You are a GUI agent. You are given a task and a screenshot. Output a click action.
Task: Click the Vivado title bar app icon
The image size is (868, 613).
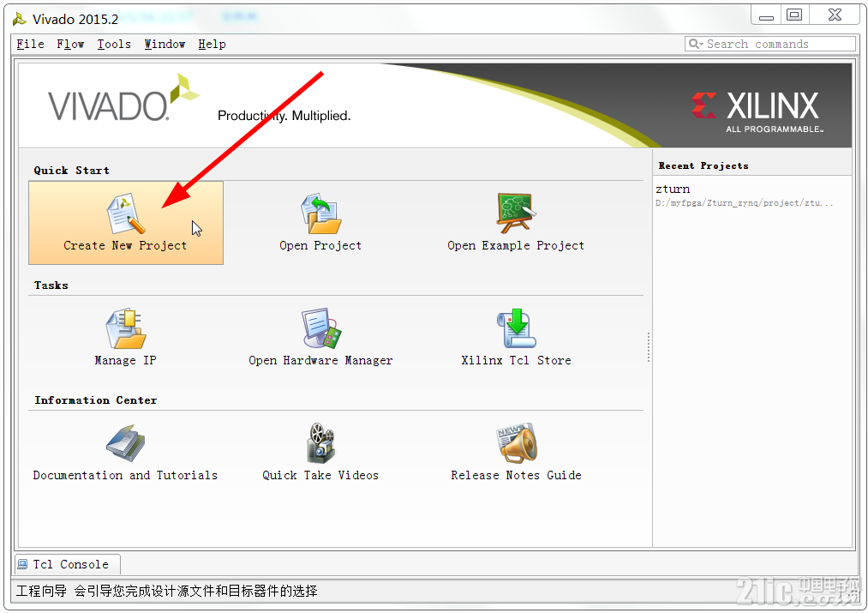20,20
